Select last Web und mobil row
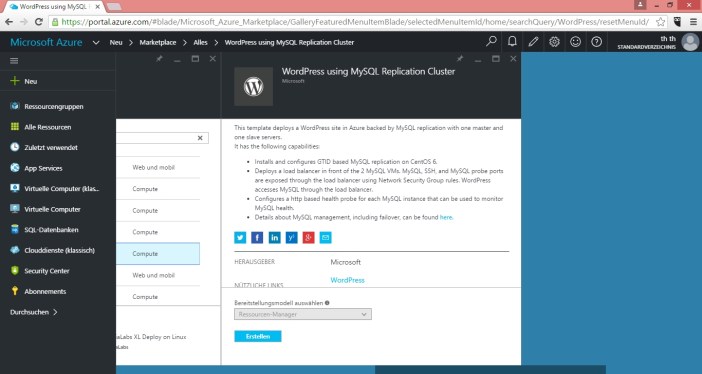The width and height of the screenshot is (702, 374). coord(158,275)
